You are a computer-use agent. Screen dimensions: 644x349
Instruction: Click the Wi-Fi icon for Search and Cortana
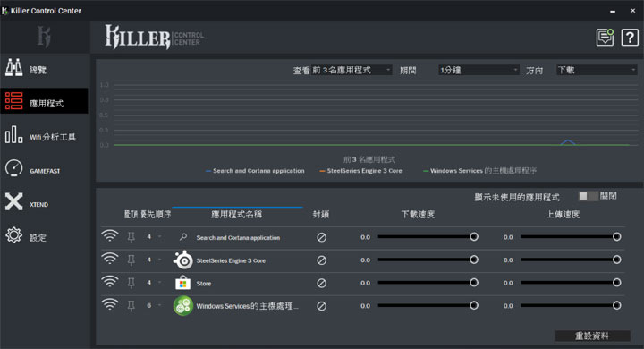(110, 236)
